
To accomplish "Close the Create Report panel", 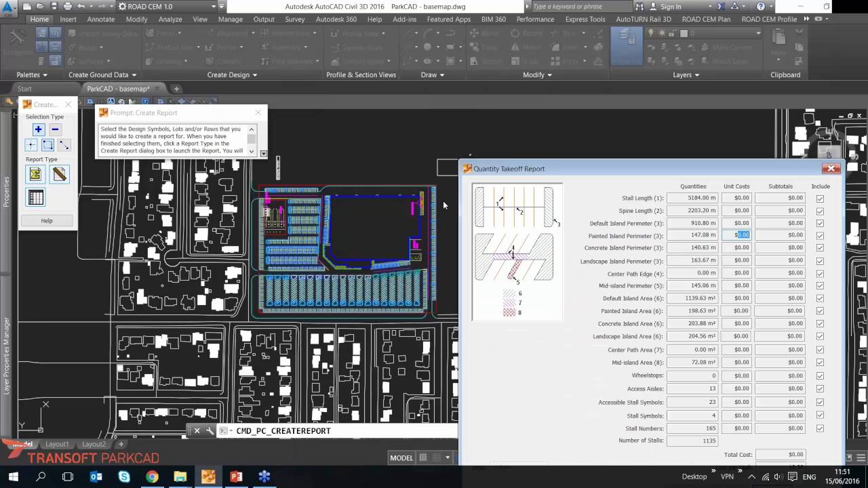I will tap(68, 104).
